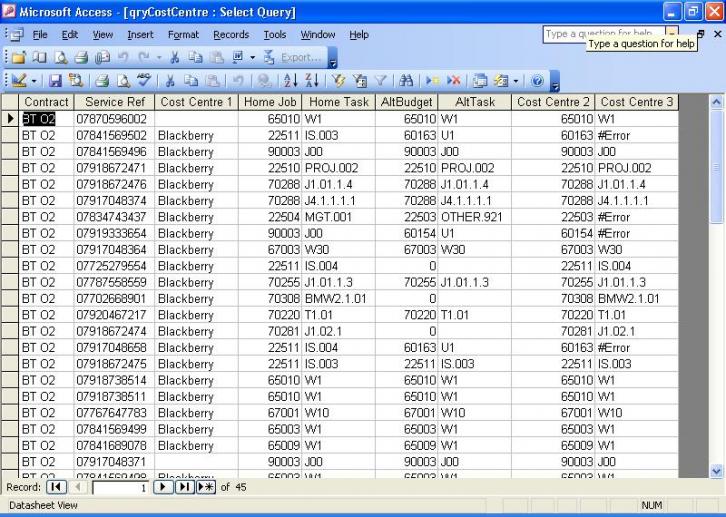Image resolution: width=726 pixels, height=517 pixels.
Task: Toggle the Apply Filter funnel icon
Action: 381,81
